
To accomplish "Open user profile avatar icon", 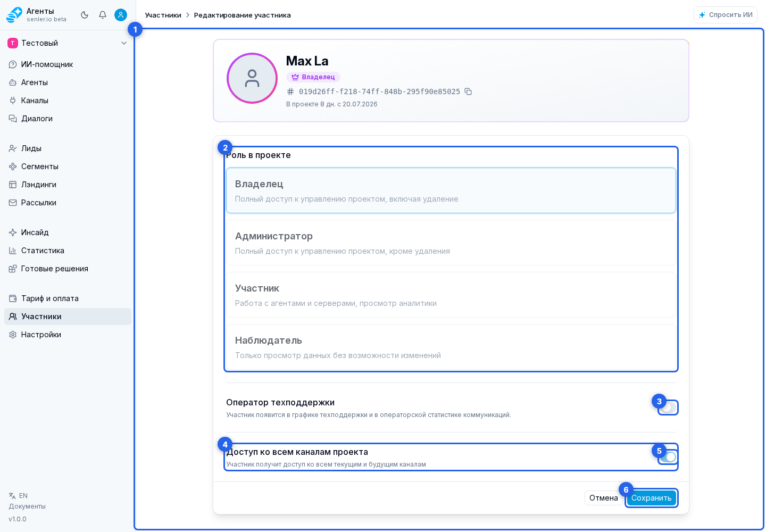I will [121, 15].
